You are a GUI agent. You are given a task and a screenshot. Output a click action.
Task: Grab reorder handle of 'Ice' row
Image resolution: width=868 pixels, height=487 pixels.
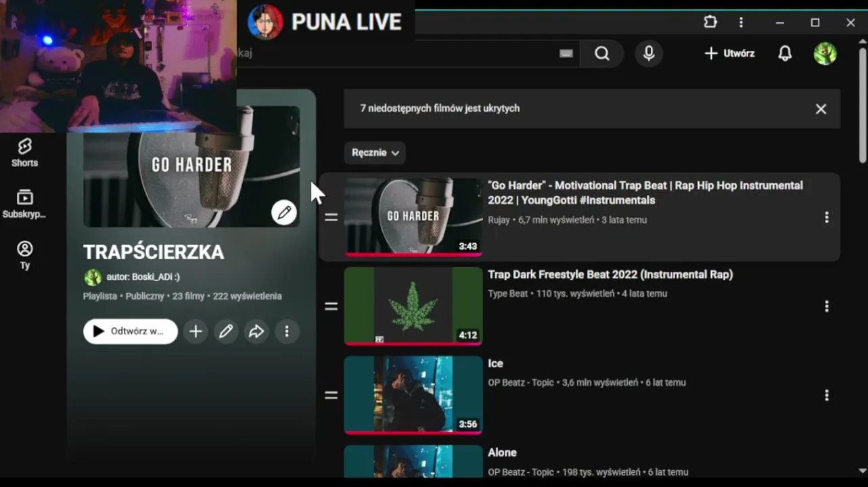pos(331,396)
